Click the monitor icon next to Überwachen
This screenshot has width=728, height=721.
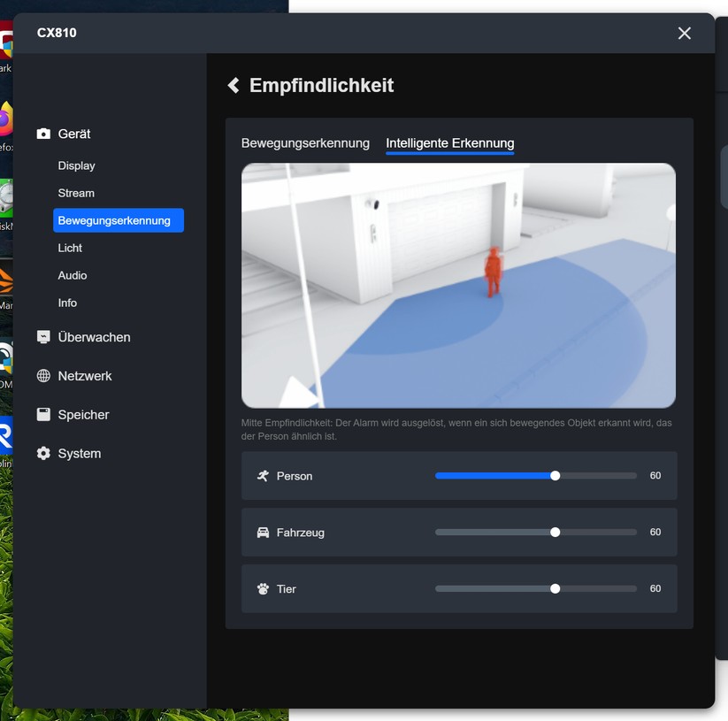(42, 337)
